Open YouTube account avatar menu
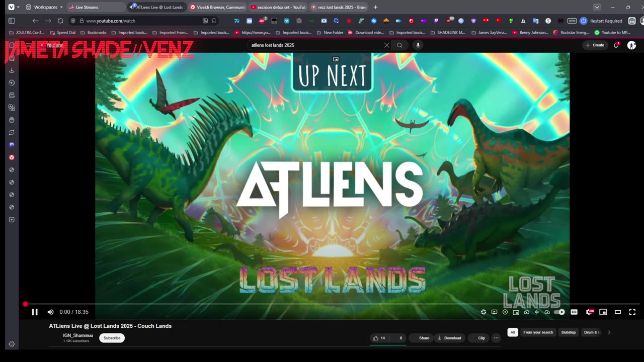 [631, 45]
